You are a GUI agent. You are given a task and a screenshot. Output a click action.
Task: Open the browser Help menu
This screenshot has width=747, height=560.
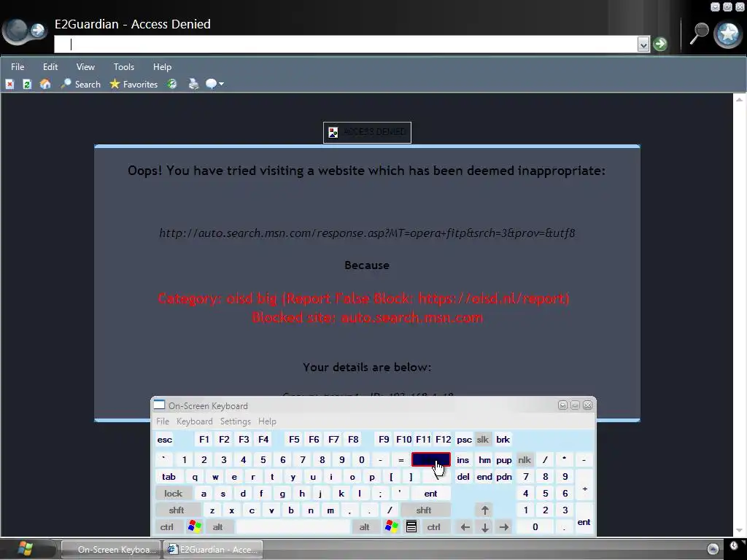(163, 67)
